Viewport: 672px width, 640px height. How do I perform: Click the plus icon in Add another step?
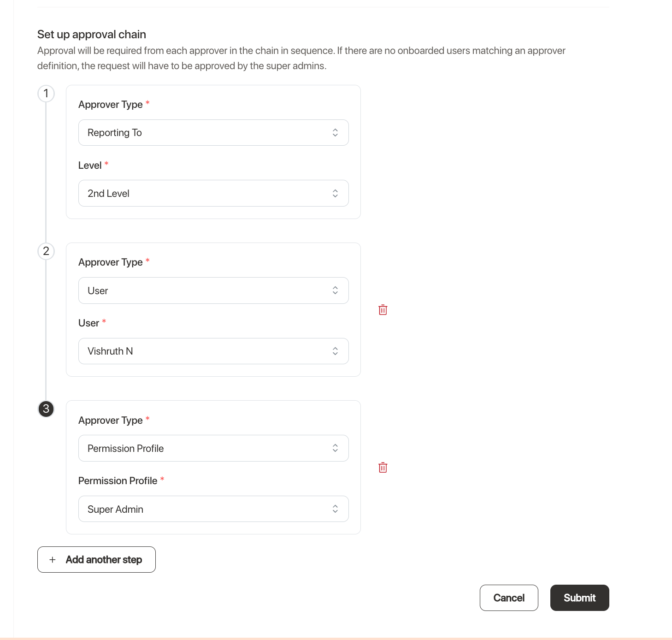[x=53, y=560]
